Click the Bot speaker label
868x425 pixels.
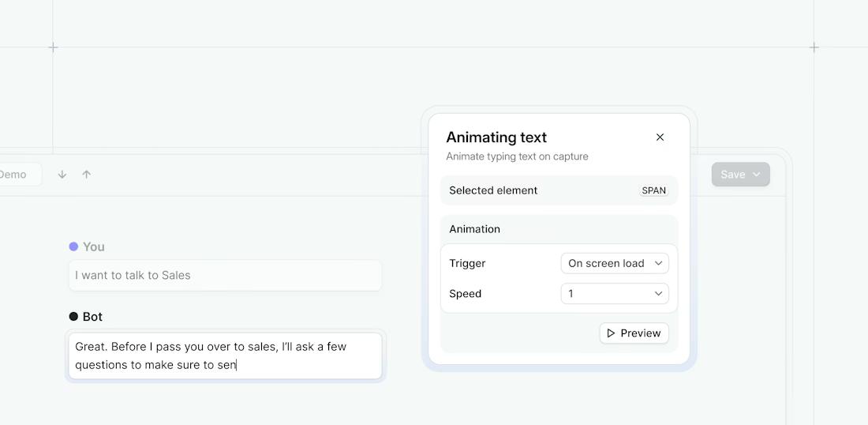92,317
